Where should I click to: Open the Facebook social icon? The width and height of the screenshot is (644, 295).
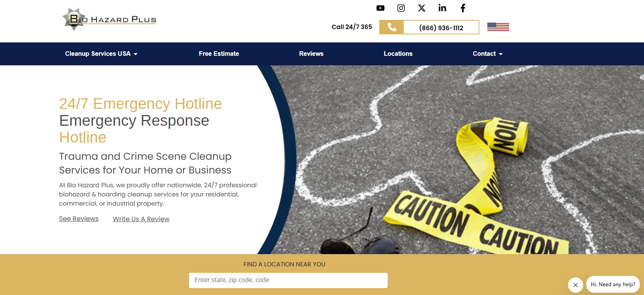463,8
